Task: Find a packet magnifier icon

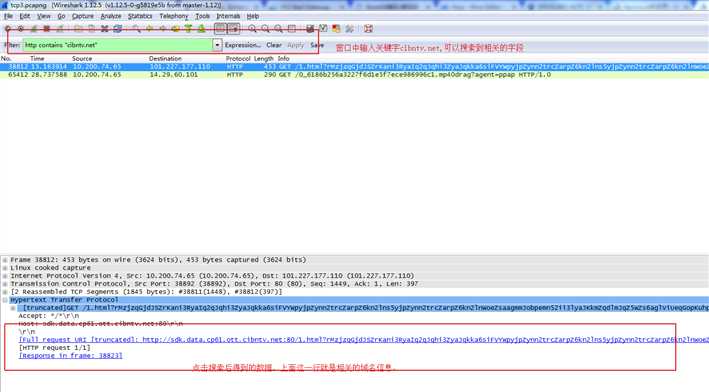Action: (x=136, y=28)
